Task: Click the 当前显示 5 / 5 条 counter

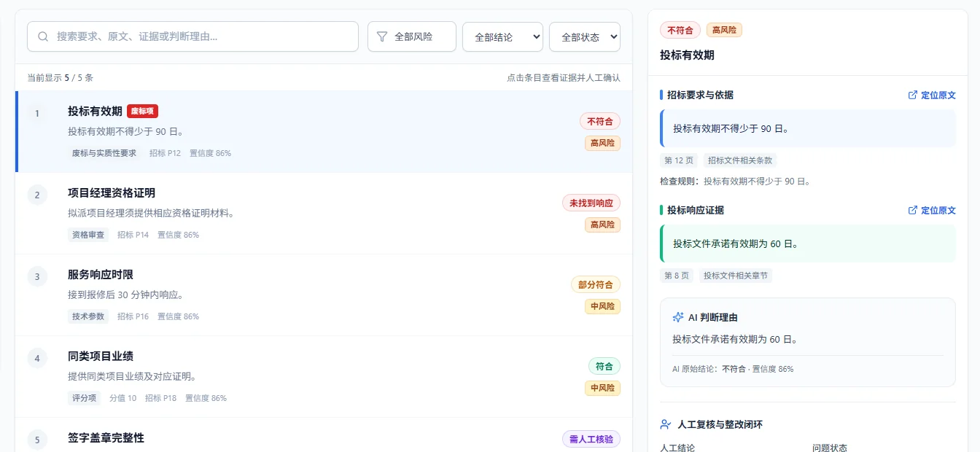Action: coord(61,77)
